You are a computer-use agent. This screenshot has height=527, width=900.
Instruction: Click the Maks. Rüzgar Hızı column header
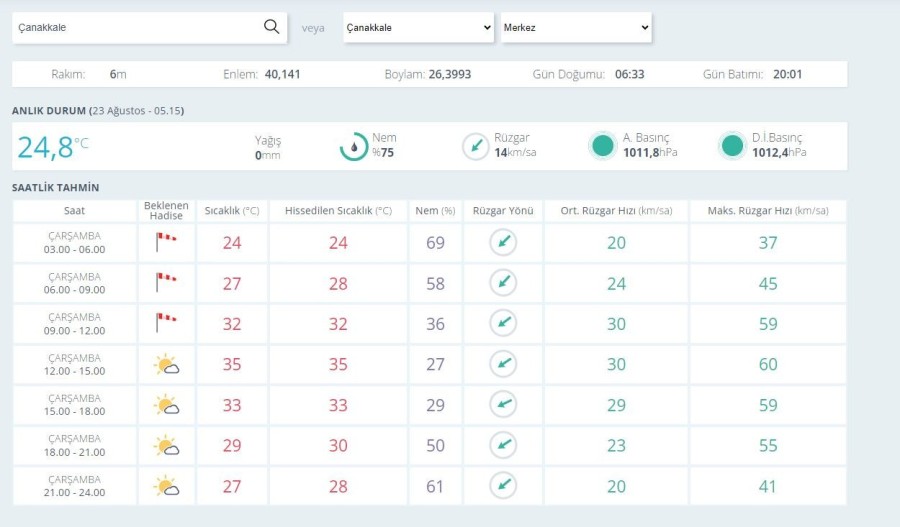click(x=767, y=211)
